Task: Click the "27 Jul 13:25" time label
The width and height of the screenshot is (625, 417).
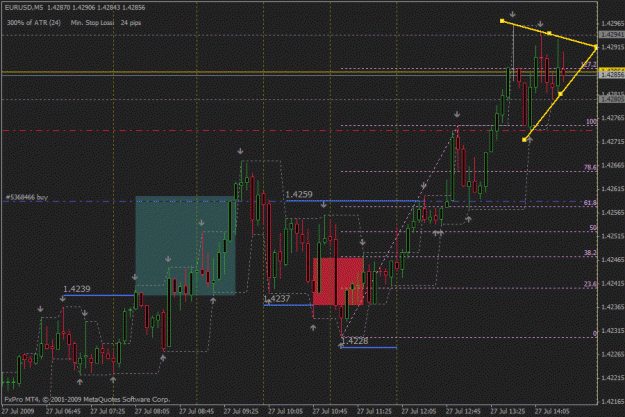Action: [508, 411]
